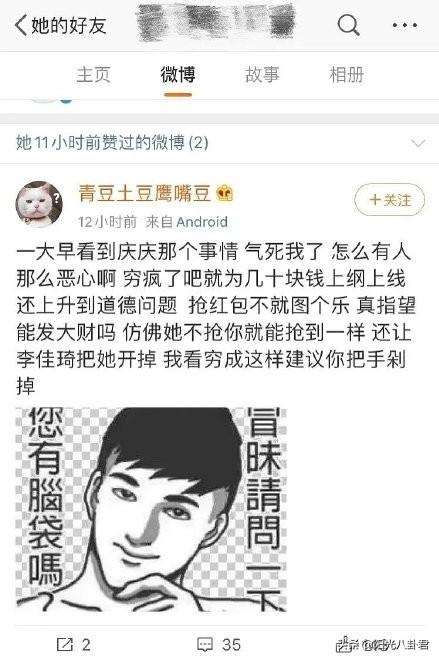Viewport: 439px width, 660px height.
Task: Open the 青豆土豆鹰嘴豆 username link
Action: 144,194
